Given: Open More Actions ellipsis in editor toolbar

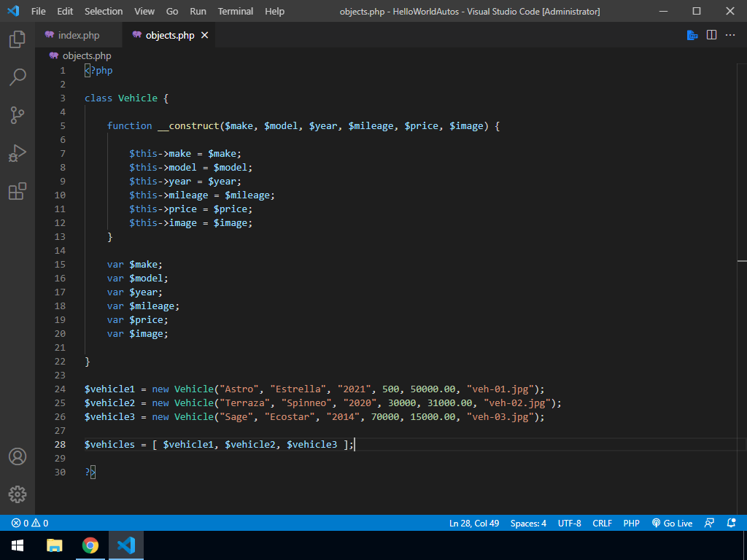Looking at the screenshot, I should tap(730, 35).
